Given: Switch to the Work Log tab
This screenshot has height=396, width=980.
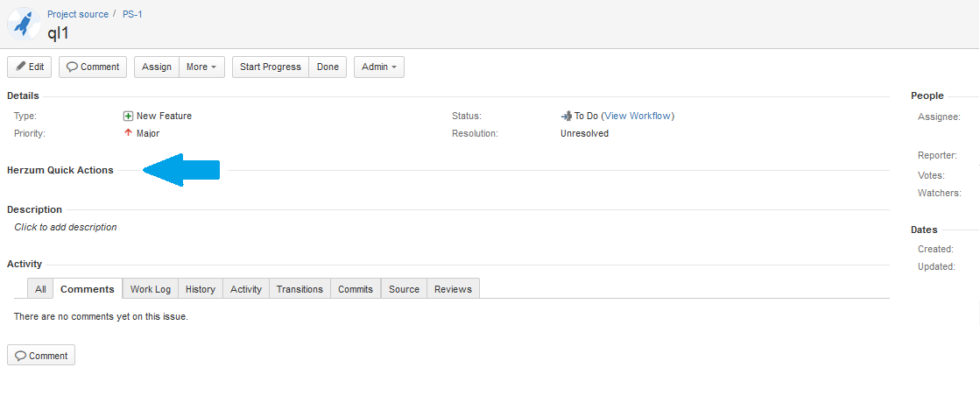Looking at the screenshot, I should (151, 289).
